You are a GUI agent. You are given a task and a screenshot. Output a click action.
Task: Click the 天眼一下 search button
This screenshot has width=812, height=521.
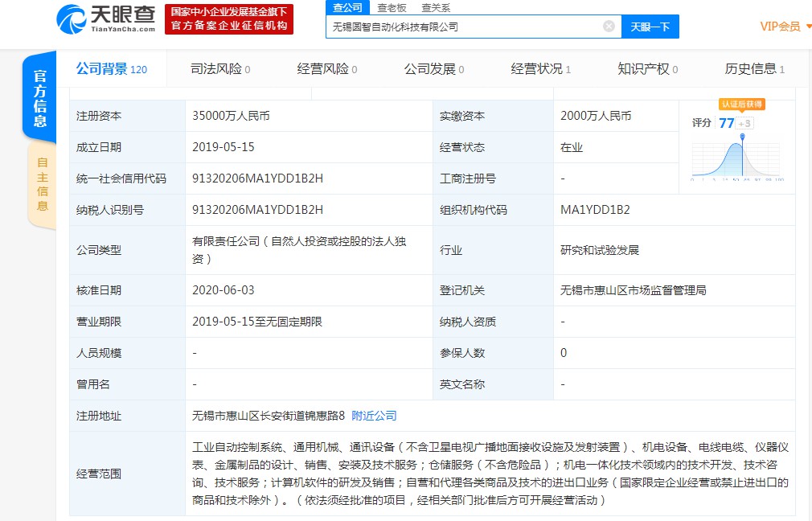point(650,27)
